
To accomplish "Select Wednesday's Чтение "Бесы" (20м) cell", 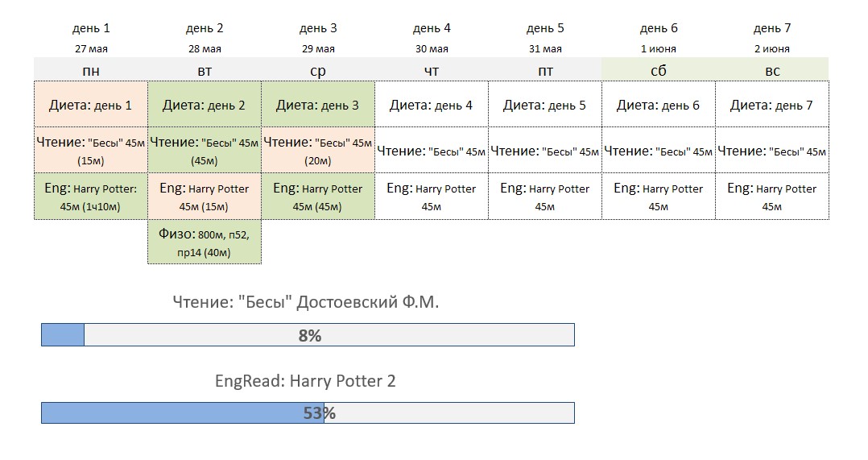I will click(x=318, y=151).
